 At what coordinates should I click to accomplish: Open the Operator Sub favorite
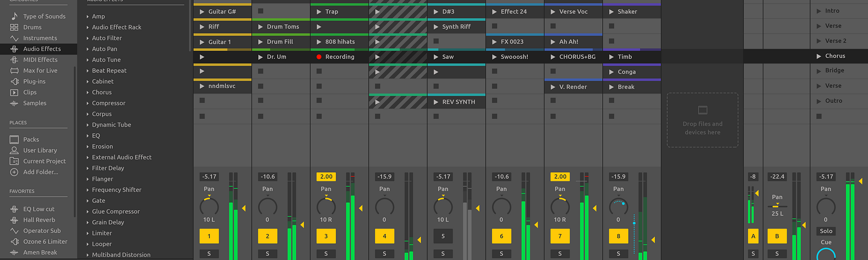[x=35, y=231]
